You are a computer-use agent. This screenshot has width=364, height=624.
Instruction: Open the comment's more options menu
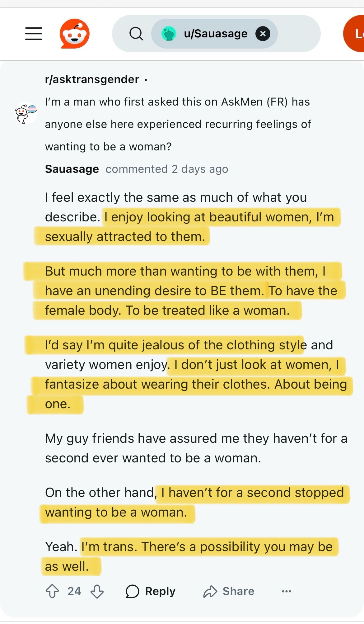(x=286, y=591)
